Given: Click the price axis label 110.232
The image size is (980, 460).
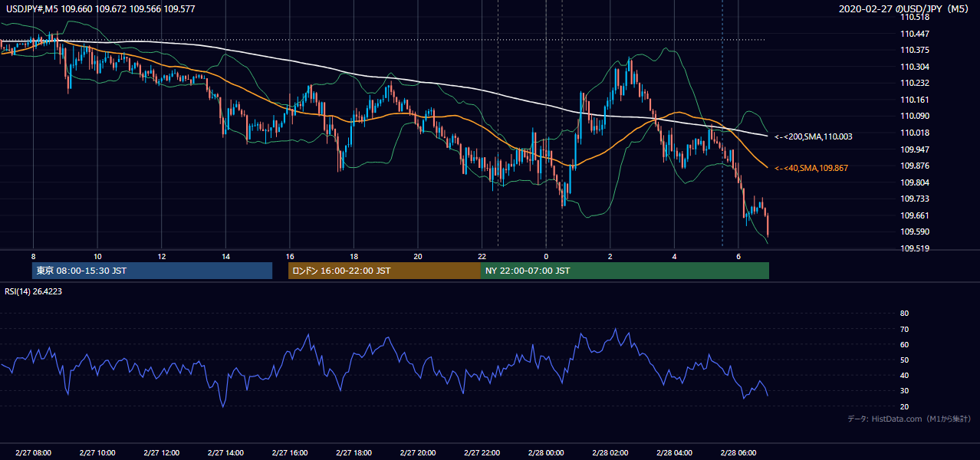Looking at the screenshot, I should tap(915, 83).
